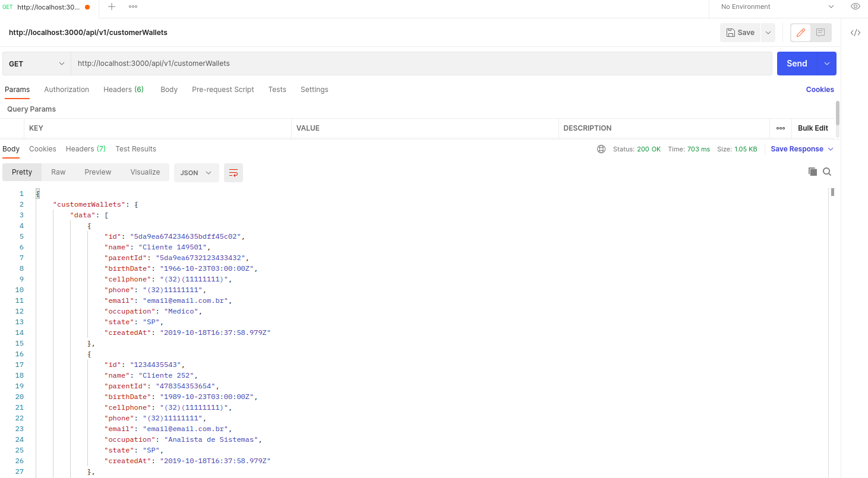Click the Send button
This screenshot has width=868, height=478.
797,64
